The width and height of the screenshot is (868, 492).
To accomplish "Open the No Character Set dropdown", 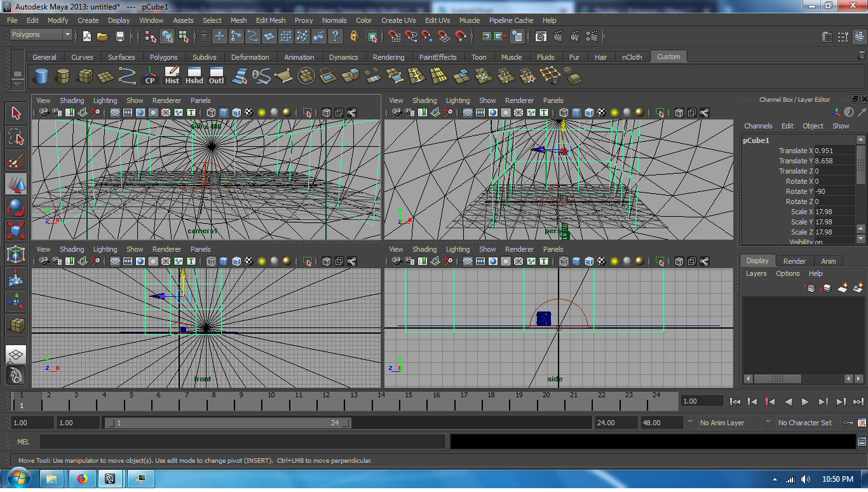I will pyautogui.click(x=807, y=422).
